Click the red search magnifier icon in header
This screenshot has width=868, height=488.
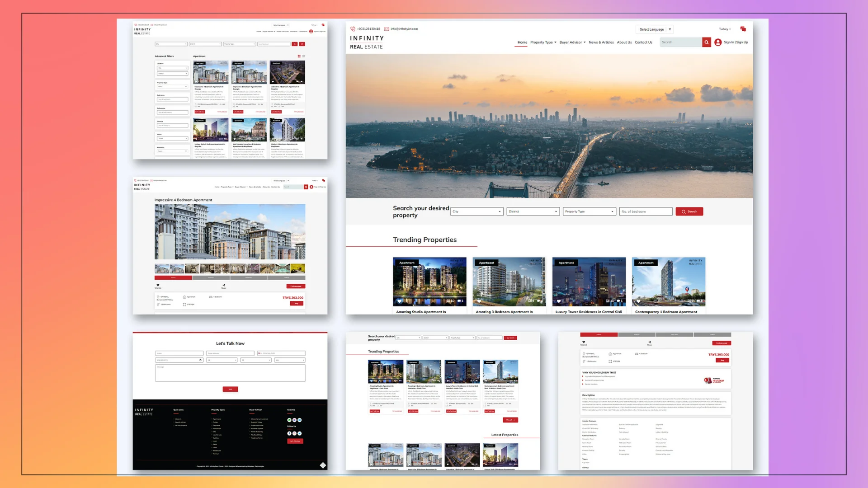706,42
